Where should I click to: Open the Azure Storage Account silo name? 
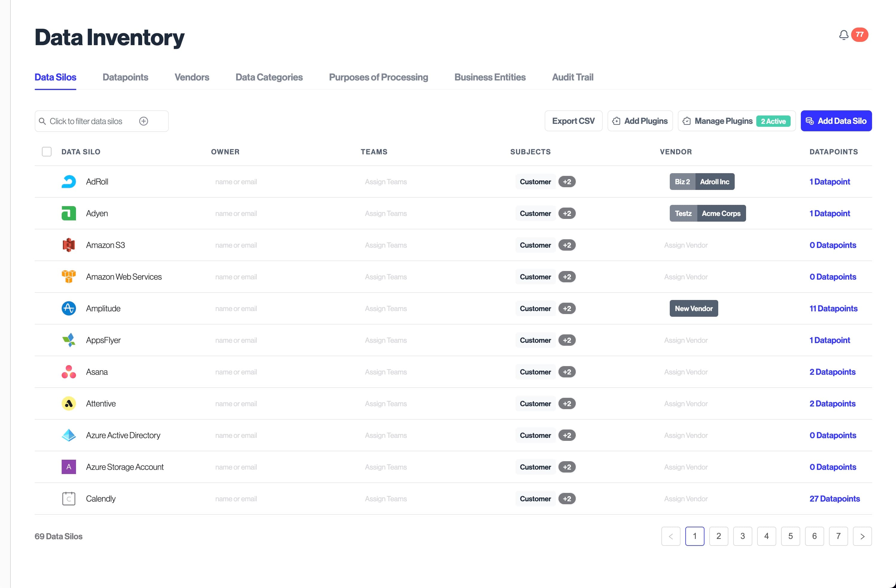click(x=124, y=467)
